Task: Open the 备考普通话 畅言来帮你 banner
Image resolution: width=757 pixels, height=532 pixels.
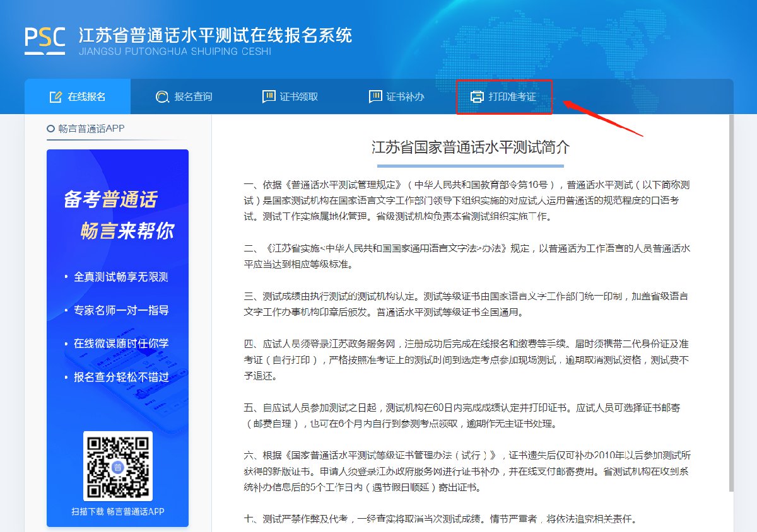Action: point(117,338)
